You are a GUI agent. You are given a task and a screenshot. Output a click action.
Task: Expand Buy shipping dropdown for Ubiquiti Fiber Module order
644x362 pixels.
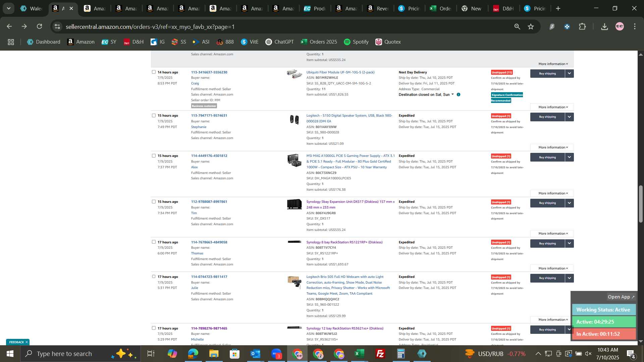pyautogui.click(x=569, y=73)
